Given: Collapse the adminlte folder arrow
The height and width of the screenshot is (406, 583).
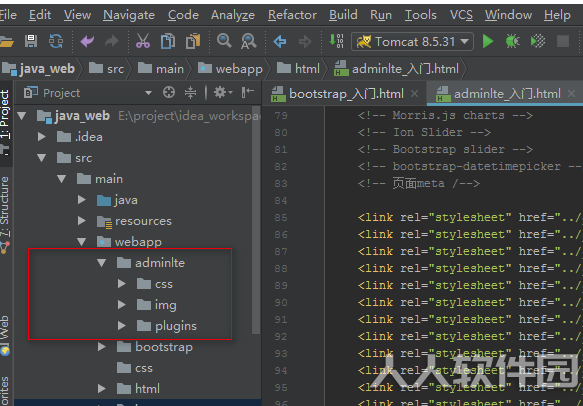Looking at the screenshot, I should click(x=102, y=263).
